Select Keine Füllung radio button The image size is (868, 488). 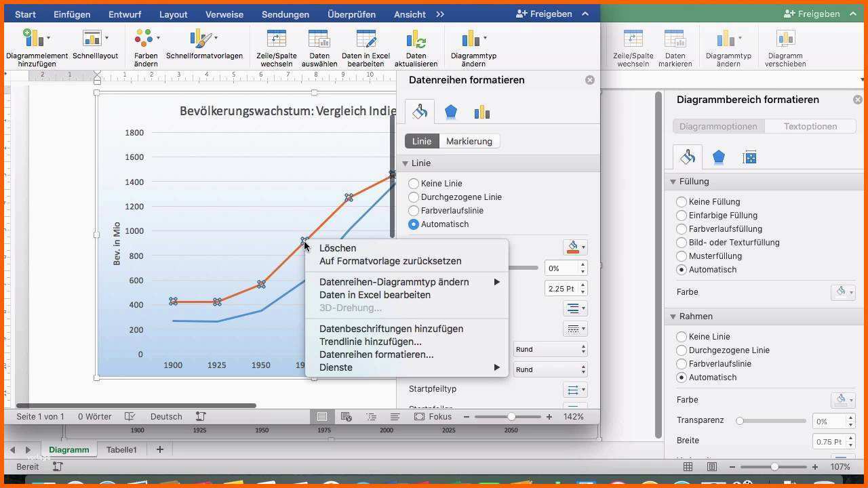point(682,202)
